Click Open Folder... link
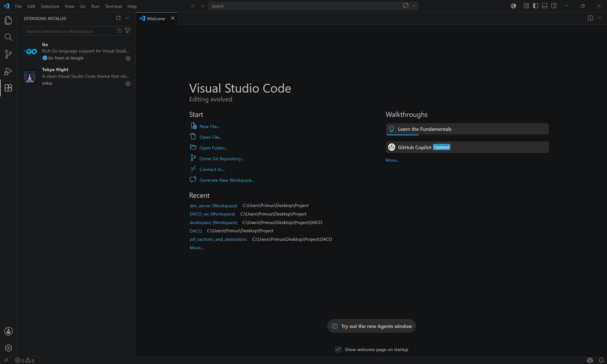Screen dimensions: 607x364 (213, 148)
